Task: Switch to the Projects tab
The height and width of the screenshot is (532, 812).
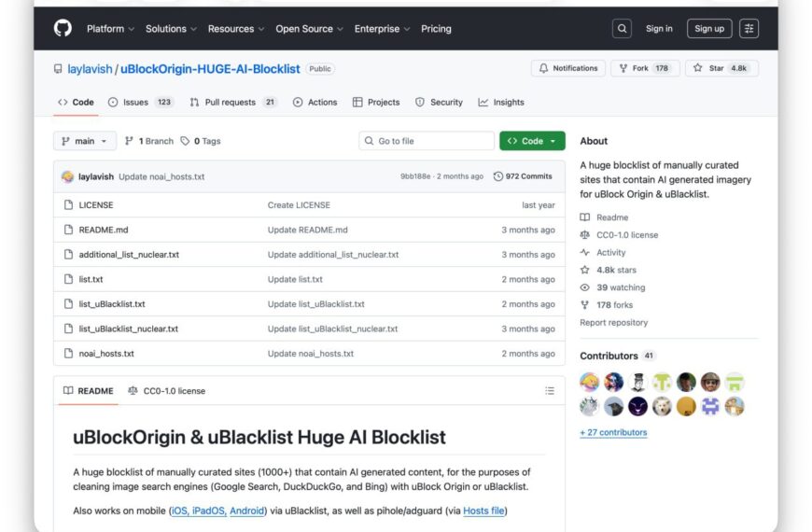Action: (376, 102)
